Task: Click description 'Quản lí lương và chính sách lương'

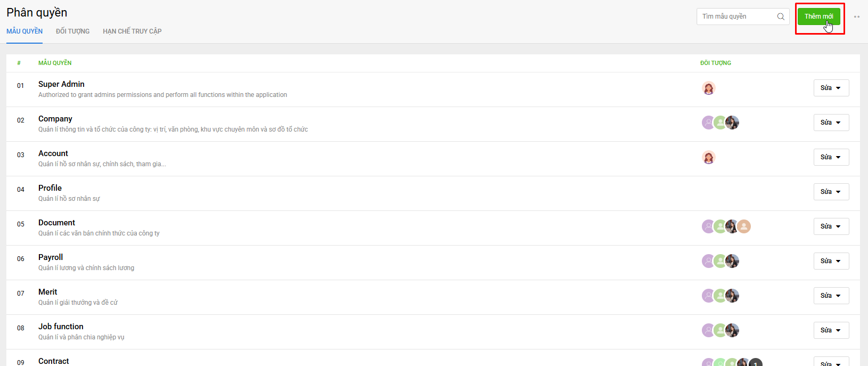Action: 86,268
